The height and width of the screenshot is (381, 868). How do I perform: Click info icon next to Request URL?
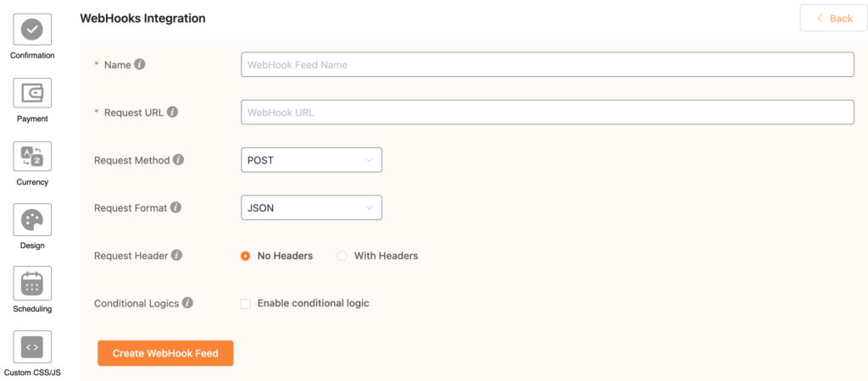tap(173, 113)
